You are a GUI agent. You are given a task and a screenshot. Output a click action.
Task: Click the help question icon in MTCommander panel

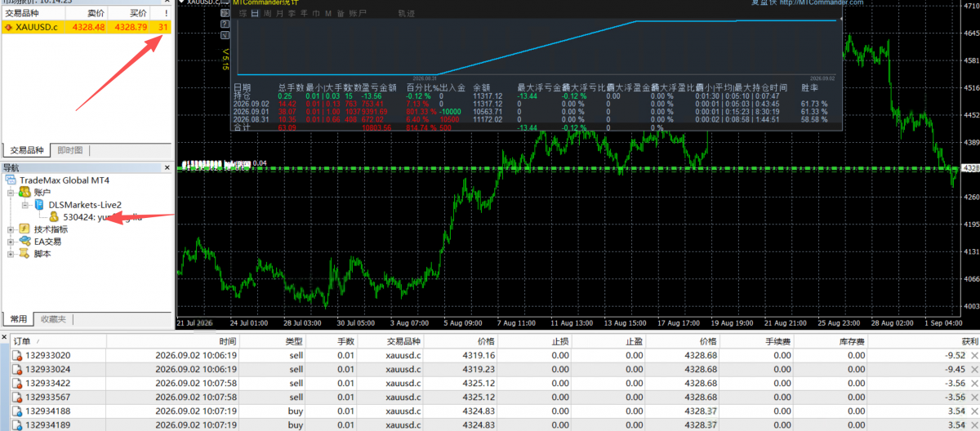coord(225,24)
